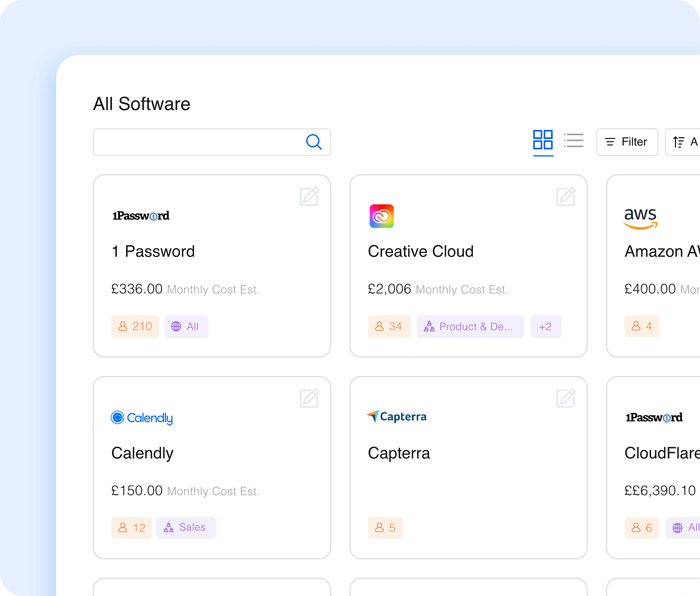This screenshot has height=596, width=700.
Task: Open the 34 users tag
Action: click(389, 327)
